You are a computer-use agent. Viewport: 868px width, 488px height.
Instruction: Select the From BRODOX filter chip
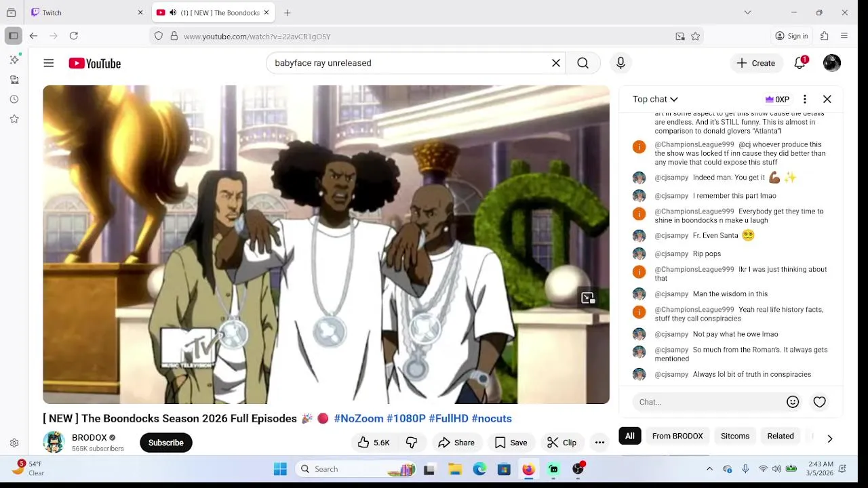click(677, 436)
